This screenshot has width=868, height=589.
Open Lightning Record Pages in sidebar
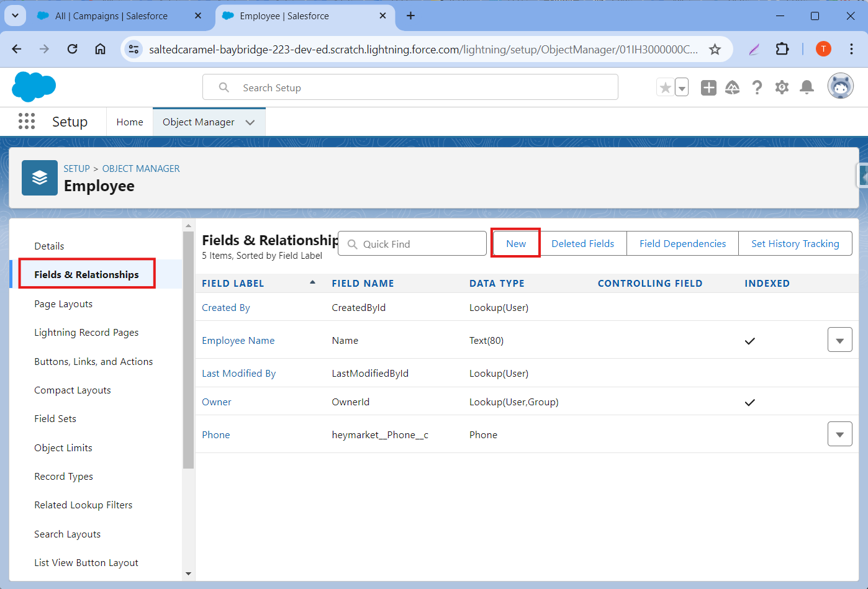pyautogui.click(x=86, y=333)
